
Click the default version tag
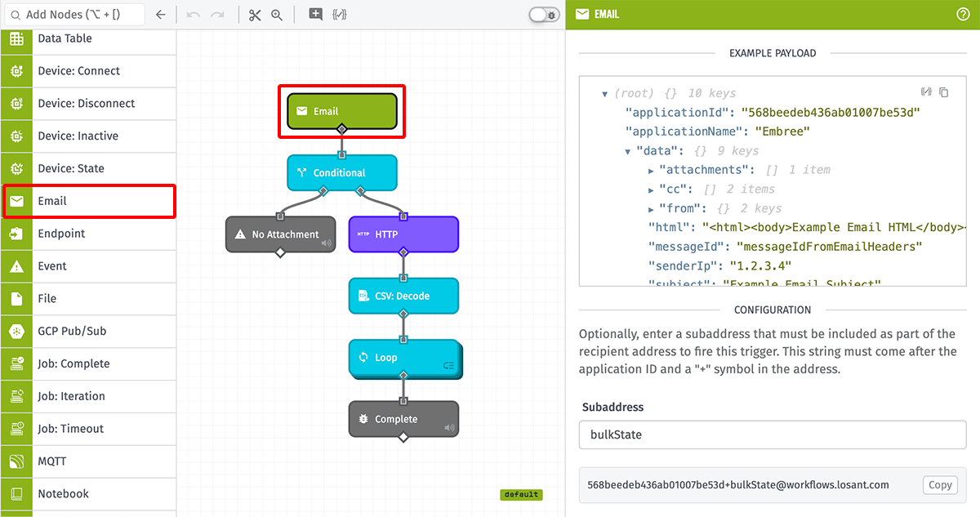tap(521, 495)
